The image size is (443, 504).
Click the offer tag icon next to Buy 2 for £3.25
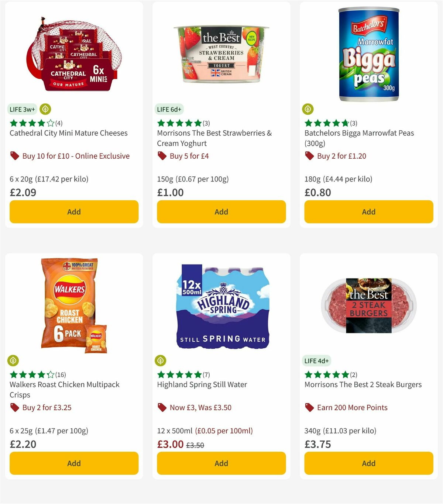point(15,407)
